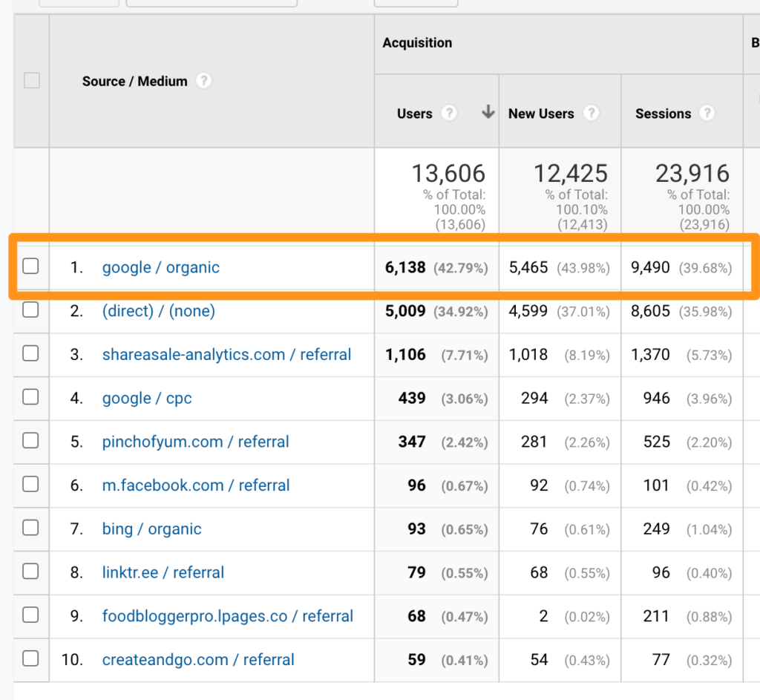
Task: Select m.facebook.com sessions value 101
Action: pyautogui.click(x=656, y=485)
